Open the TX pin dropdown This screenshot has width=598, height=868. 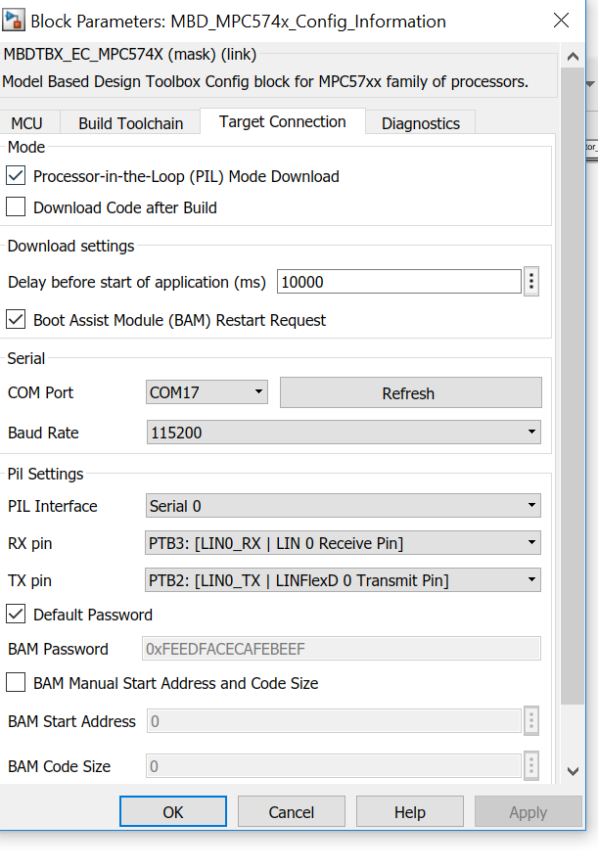pos(343,580)
